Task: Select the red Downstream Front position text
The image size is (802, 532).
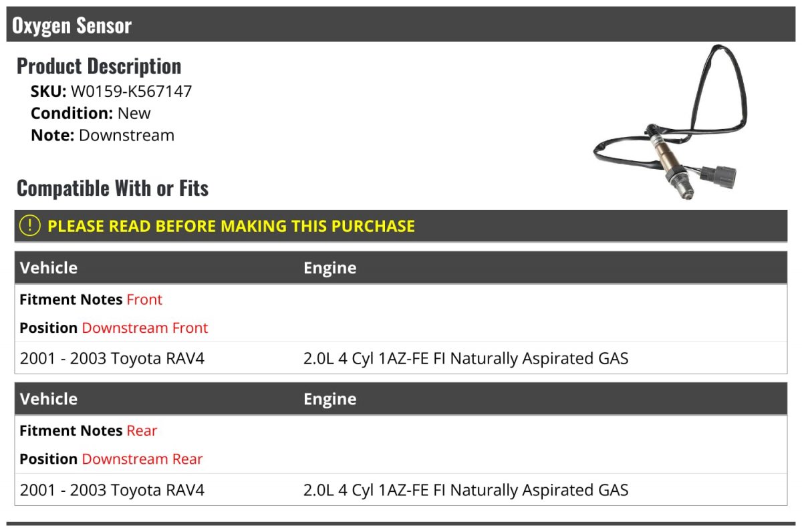Action: point(145,327)
